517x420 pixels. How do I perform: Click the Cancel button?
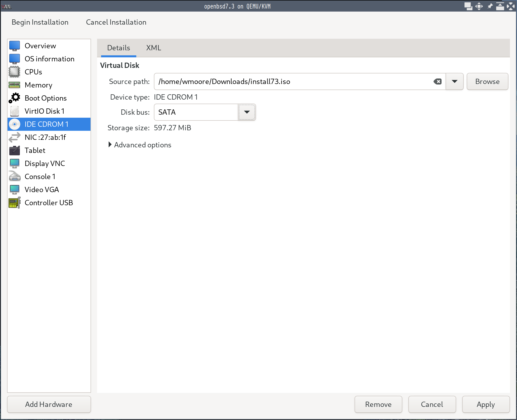point(432,404)
